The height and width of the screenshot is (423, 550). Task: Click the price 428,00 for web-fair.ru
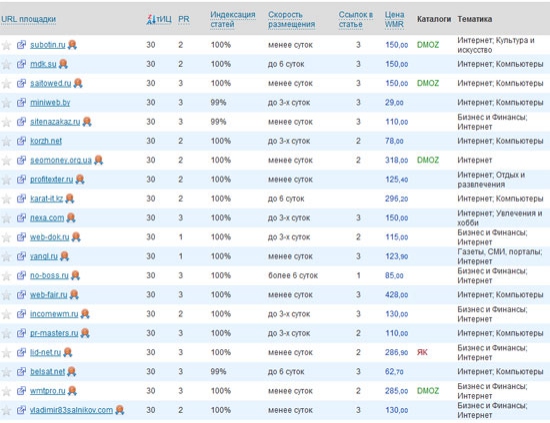click(396, 295)
